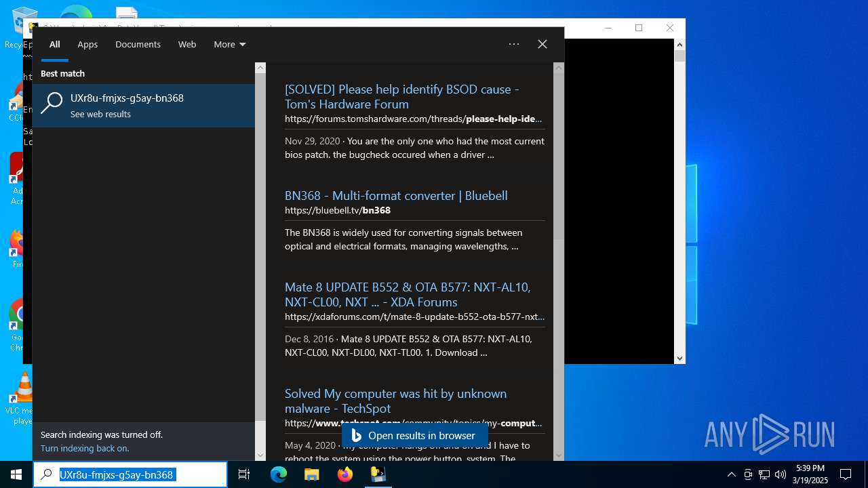Click down arrow of web preview scrollbar

point(559,455)
